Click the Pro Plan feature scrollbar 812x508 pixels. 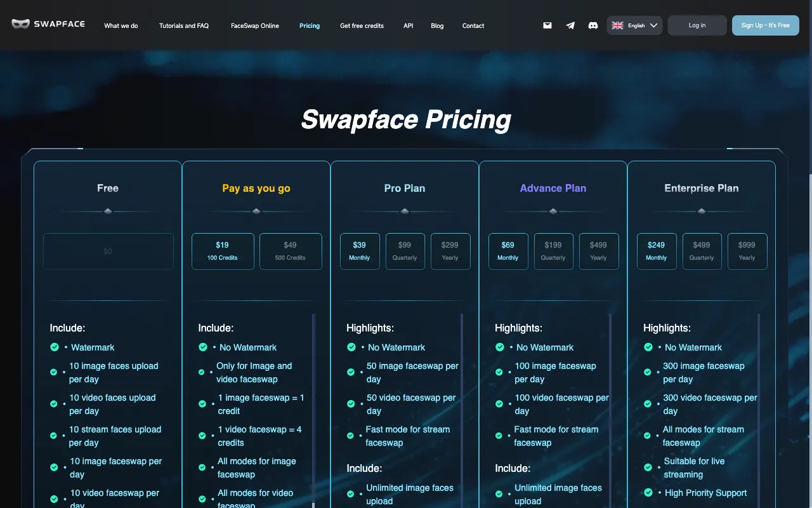[x=462, y=410]
